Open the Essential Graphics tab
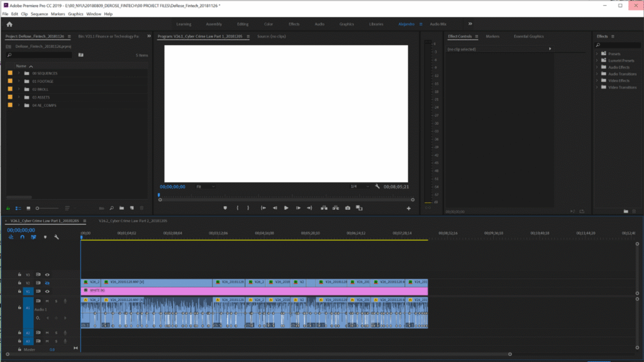Viewport: 644px width, 362px height. (528, 36)
